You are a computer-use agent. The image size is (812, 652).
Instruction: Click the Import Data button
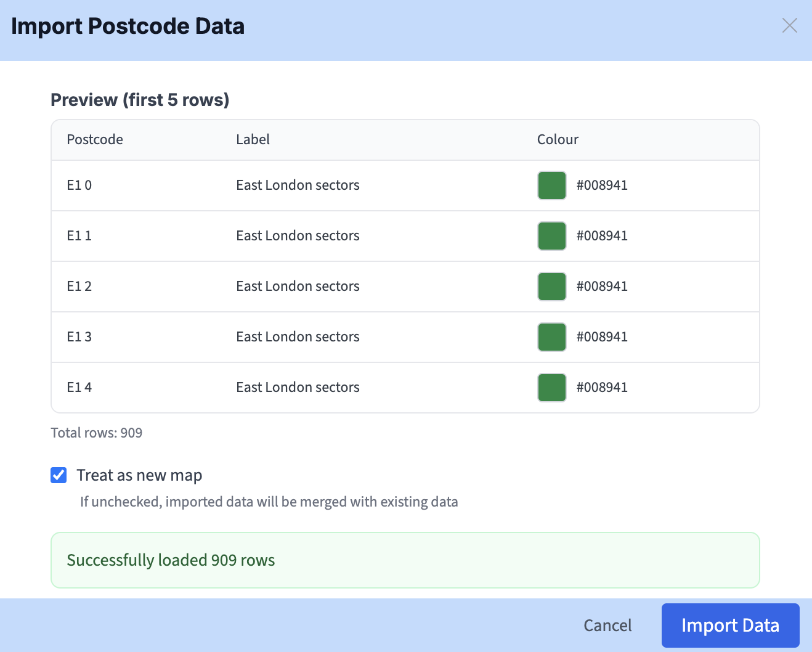coord(730,626)
